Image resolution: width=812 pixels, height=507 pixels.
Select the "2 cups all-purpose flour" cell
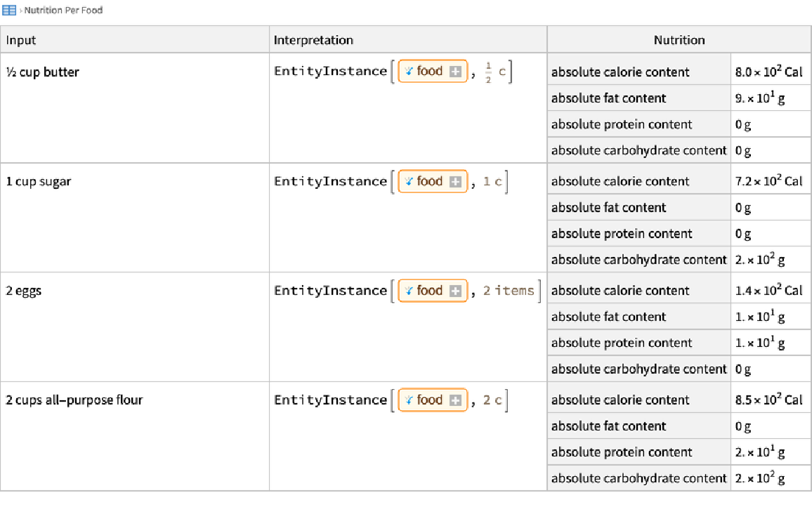click(74, 400)
